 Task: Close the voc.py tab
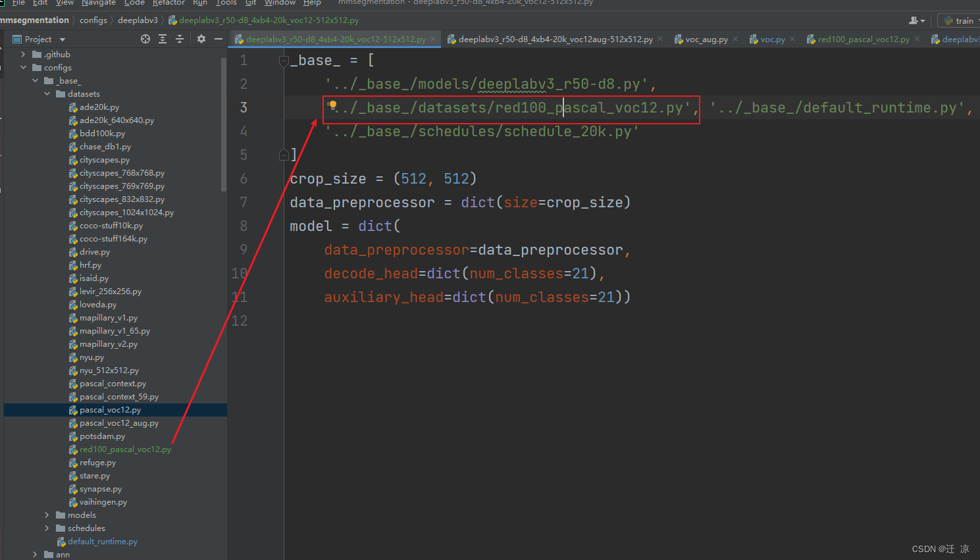pyautogui.click(x=792, y=39)
